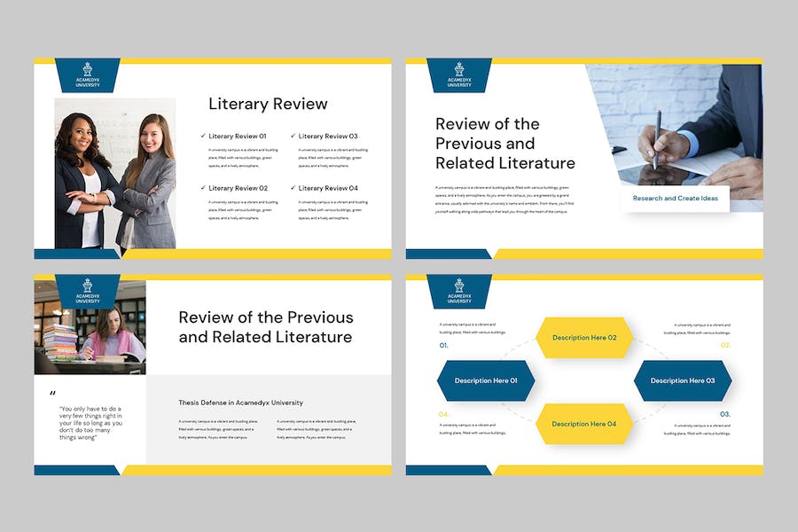Image resolution: width=798 pixels, height=532 pixels.
Task: Click the Research and Create Ideas button
Action: click(675, 199)
